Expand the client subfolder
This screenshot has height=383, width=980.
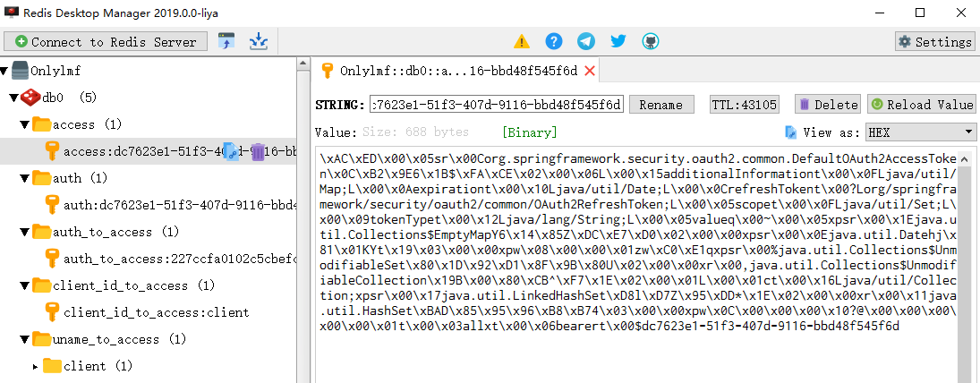(36, 367)
